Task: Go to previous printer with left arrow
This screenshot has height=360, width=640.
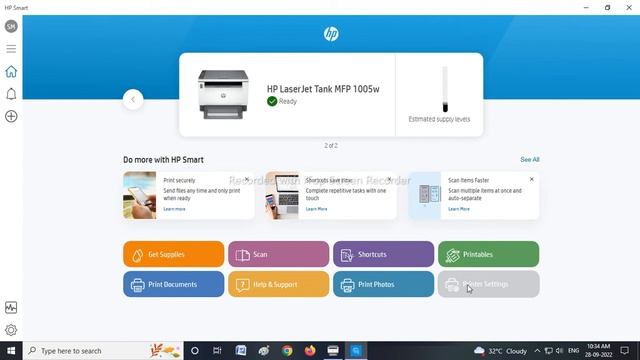Action: [x=133, y=99]
